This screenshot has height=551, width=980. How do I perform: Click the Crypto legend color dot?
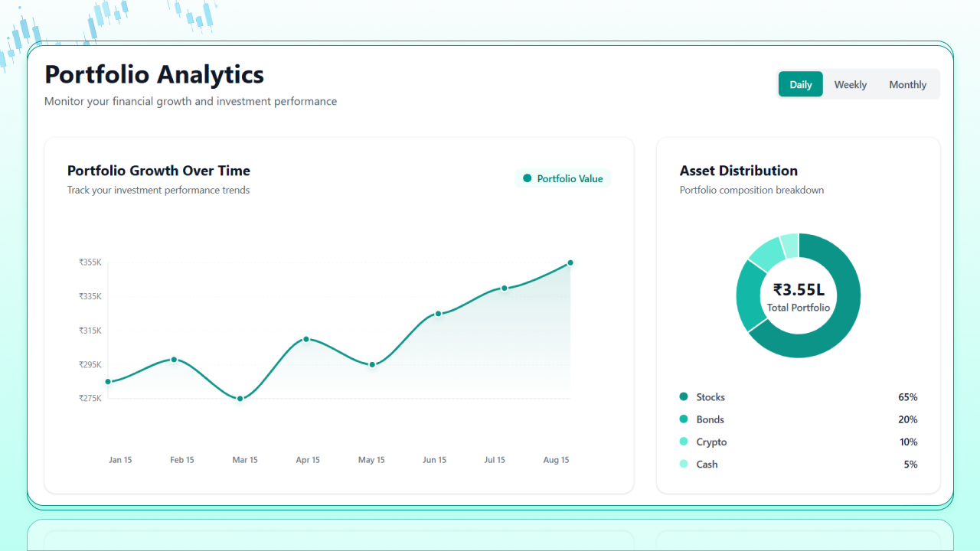pos(684,442)
